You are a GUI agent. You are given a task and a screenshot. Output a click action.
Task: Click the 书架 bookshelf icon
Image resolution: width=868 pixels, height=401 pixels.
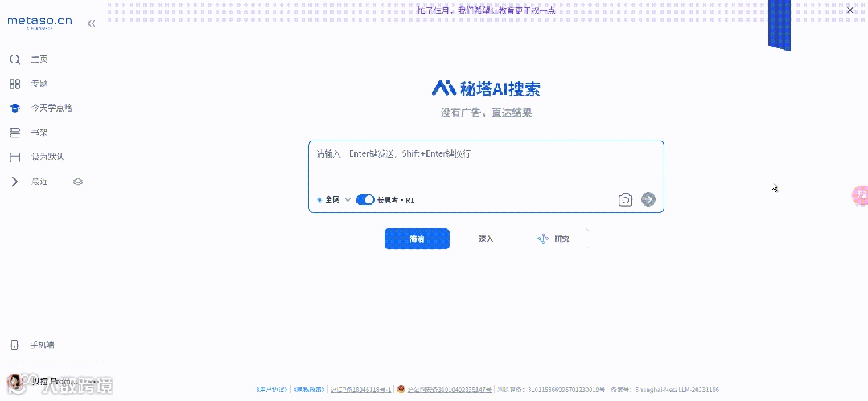[15, 133]
